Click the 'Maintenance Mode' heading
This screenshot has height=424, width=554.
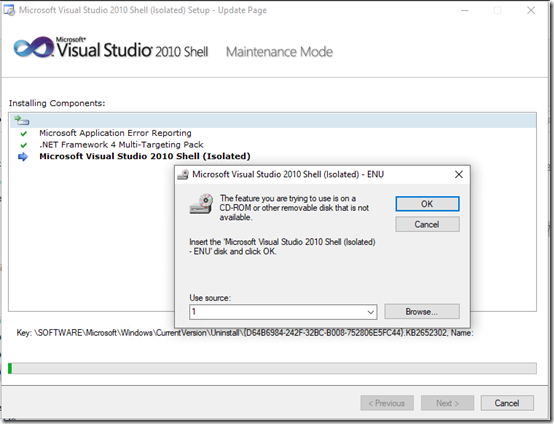click(x=279, y=52)
